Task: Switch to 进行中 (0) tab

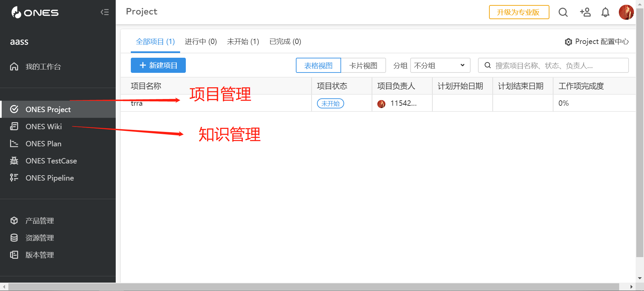Action: click(201, 42)
